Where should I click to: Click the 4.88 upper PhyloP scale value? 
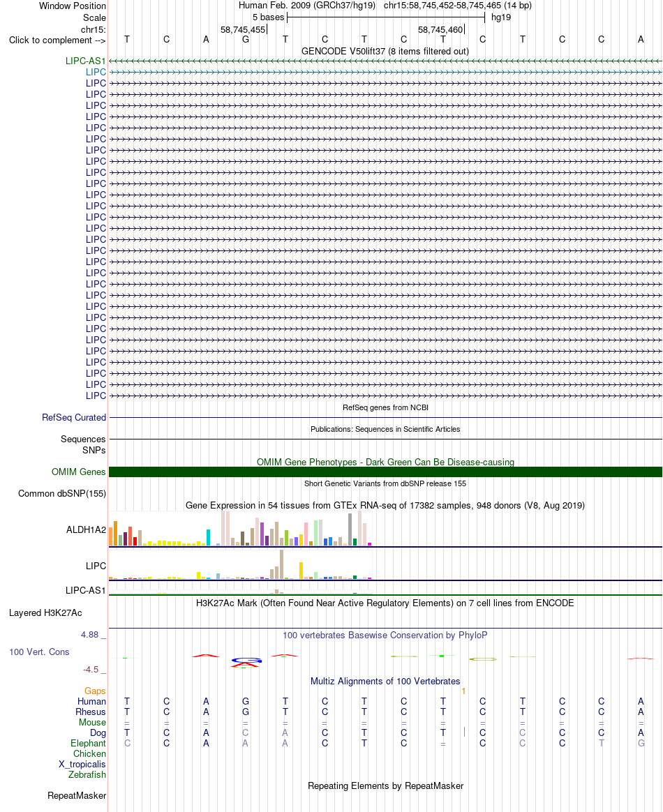89,635
